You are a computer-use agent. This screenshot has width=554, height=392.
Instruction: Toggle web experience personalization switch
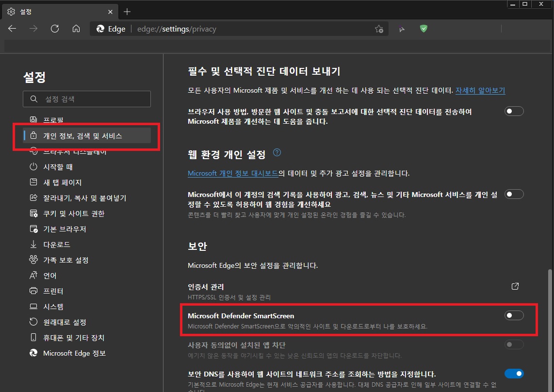click(514, 195)
